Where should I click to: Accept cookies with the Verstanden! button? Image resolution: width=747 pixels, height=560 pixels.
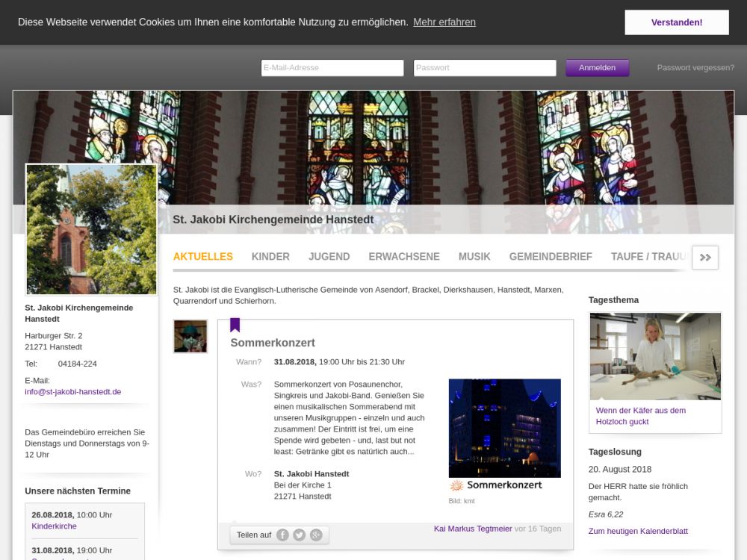[676, 22]
